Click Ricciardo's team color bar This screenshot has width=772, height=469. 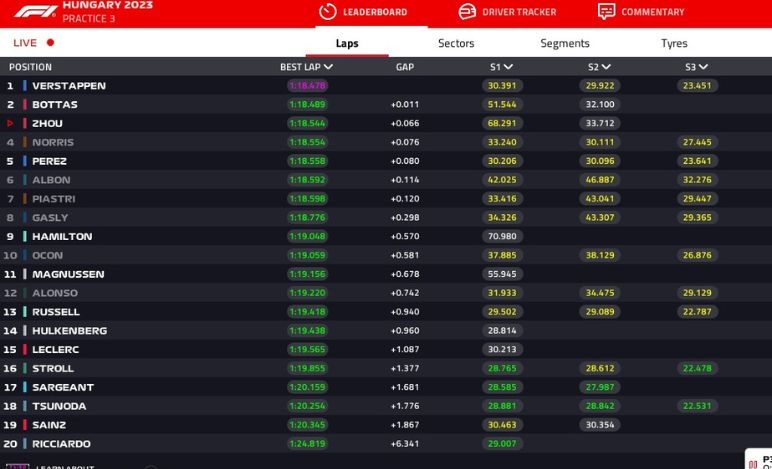(25, 444)
